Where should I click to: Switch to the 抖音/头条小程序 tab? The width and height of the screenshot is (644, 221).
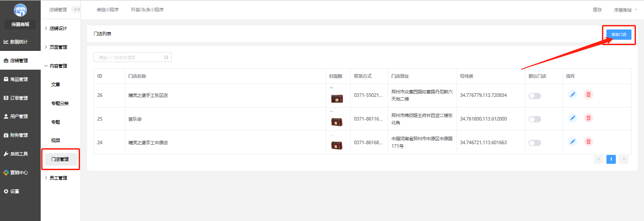pos(147,10)
